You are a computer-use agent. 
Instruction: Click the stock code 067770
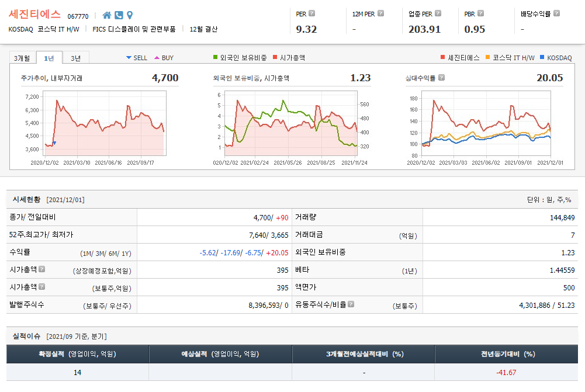click(78, 16)
